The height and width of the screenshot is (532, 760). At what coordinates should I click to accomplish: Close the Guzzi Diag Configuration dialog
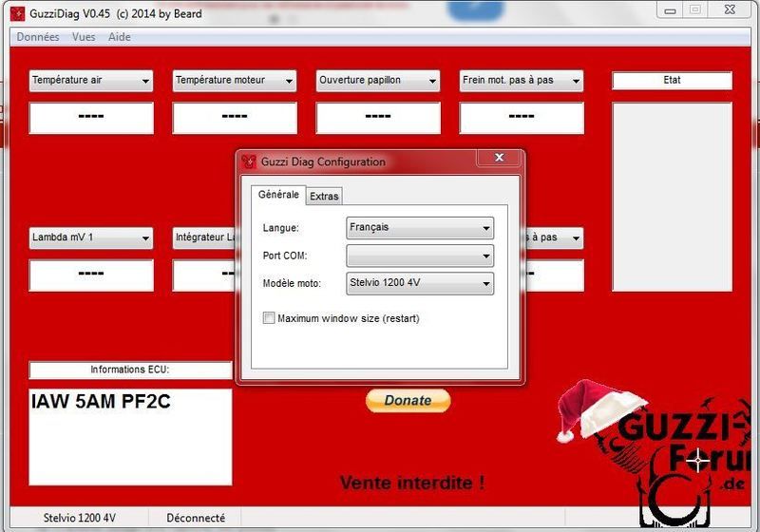click(x=500, y=158)
